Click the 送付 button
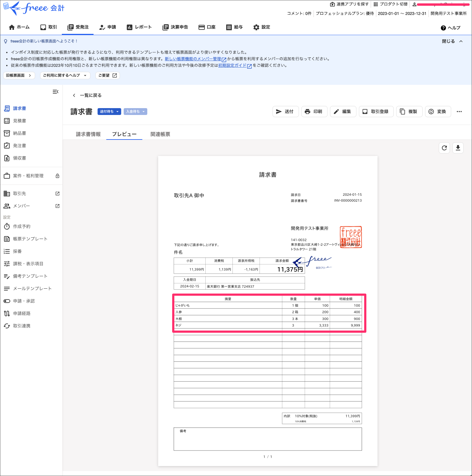The width and height of the screenshot is (472, 476). click(x=286, y=112)
